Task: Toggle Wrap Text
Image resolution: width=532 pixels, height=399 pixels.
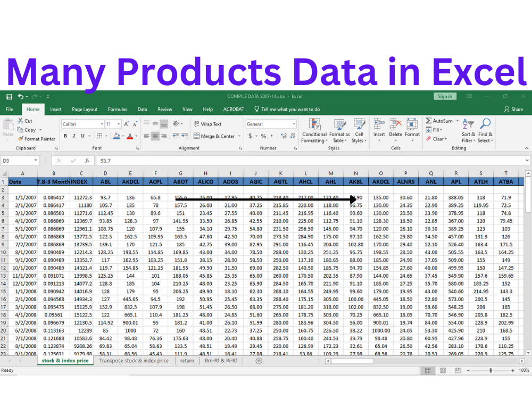Action: point(207,124)
